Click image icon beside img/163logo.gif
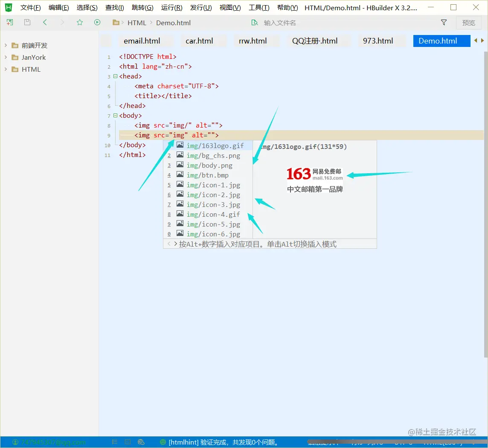This screenshot has height=448, width=488. tap(180, 145)
